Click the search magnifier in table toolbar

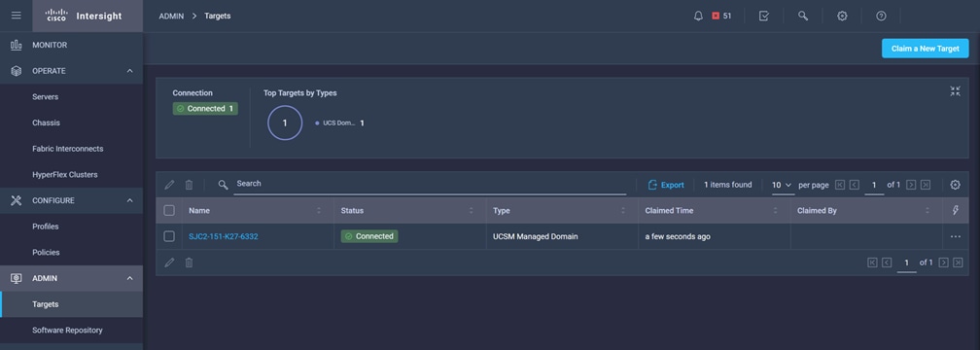pyautogui.click(x=224, y=185)
